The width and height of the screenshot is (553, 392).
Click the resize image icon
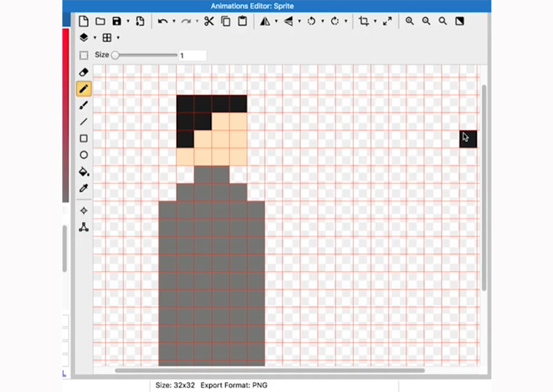[387, 21]
